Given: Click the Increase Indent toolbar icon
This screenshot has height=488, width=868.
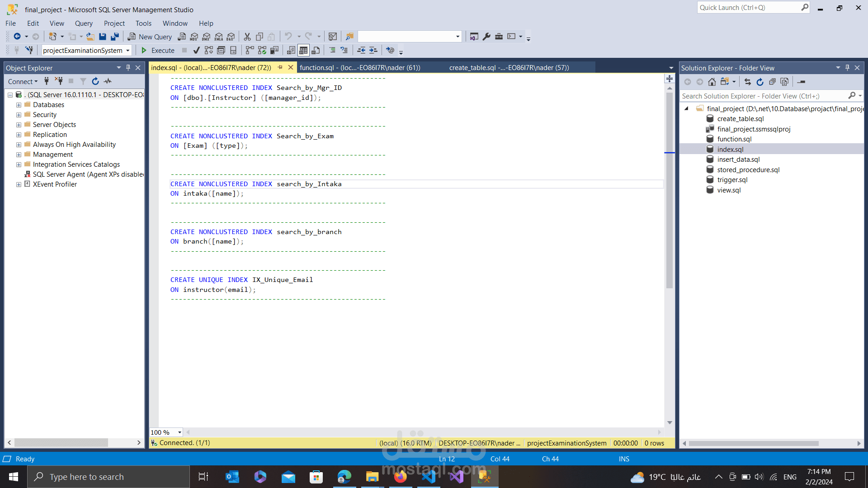Looking at the screenshot, I should pos(373,50).
